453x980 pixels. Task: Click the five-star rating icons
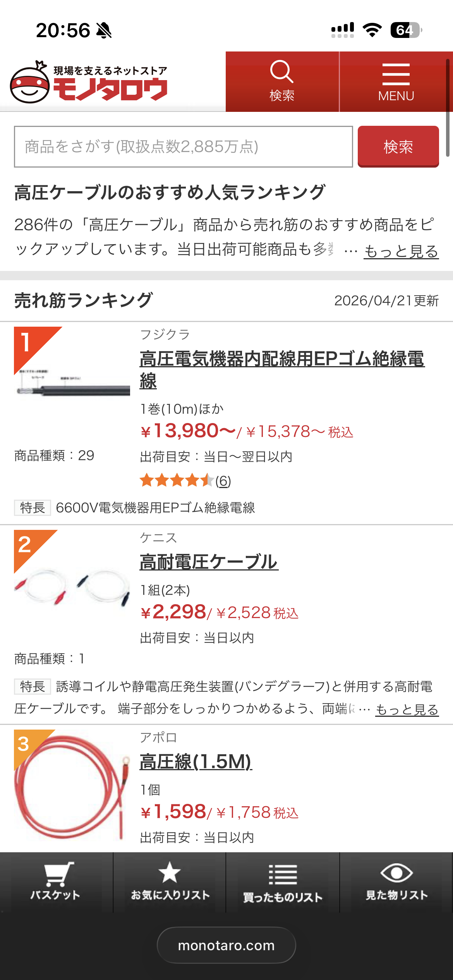tap(177, 481)
